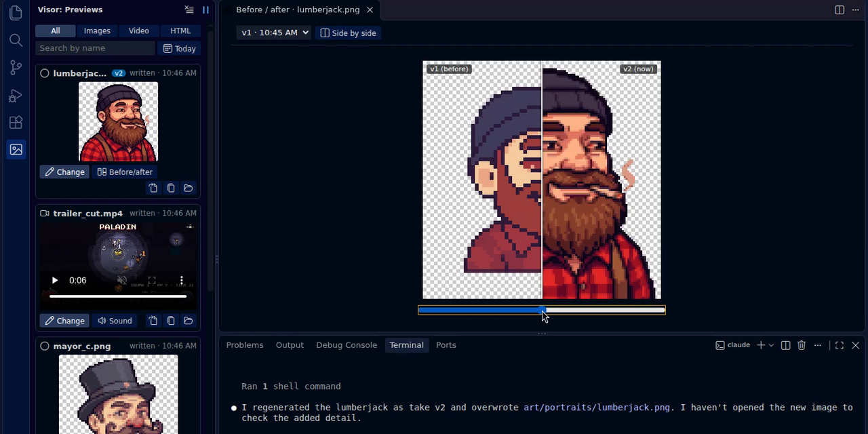Viewport: 868px width, 434px height.
Task: Select the mayor_c.png card radio circle
Action: (x=45, y=346)
